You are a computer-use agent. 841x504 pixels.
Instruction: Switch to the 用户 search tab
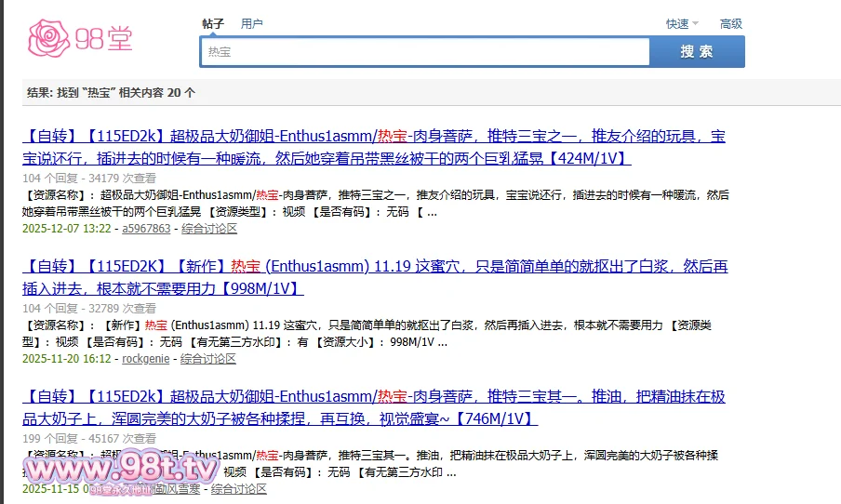click(x=251, y=23)
